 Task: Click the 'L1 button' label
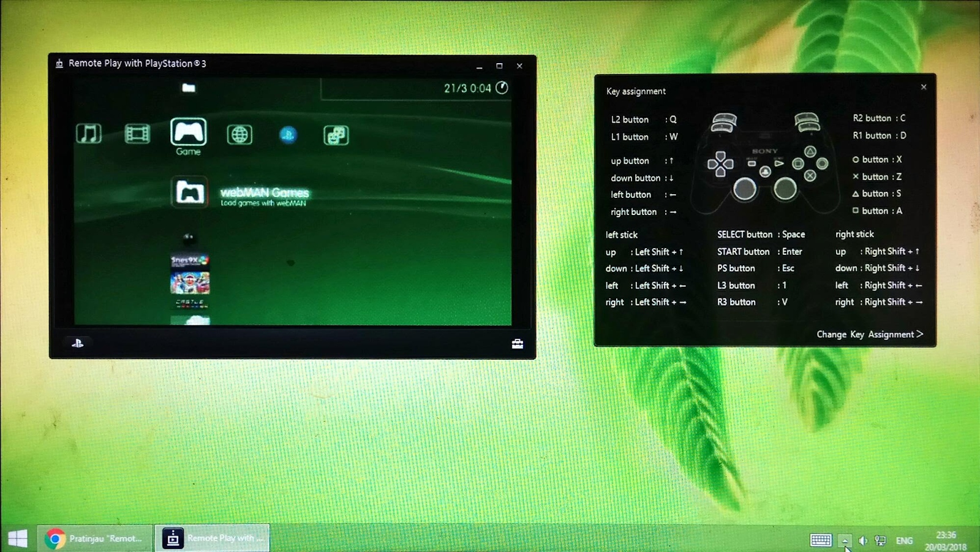click(x=630, y=137)
